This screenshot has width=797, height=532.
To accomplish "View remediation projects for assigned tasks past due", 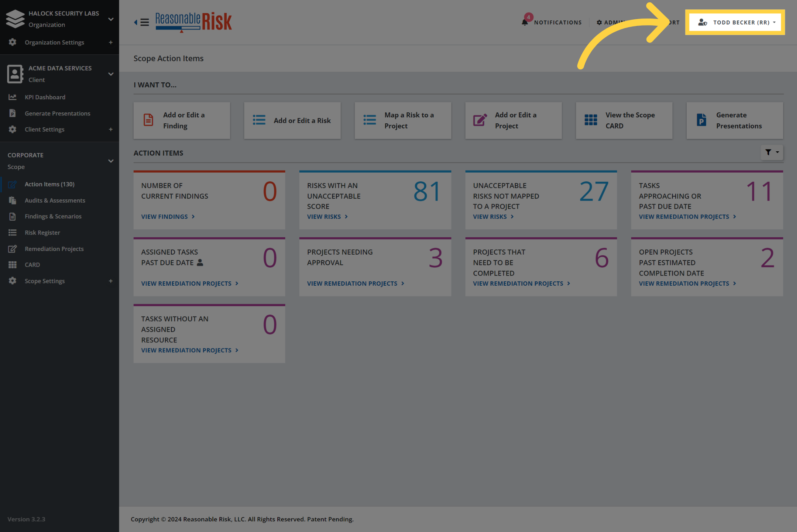I will point(190,283).
